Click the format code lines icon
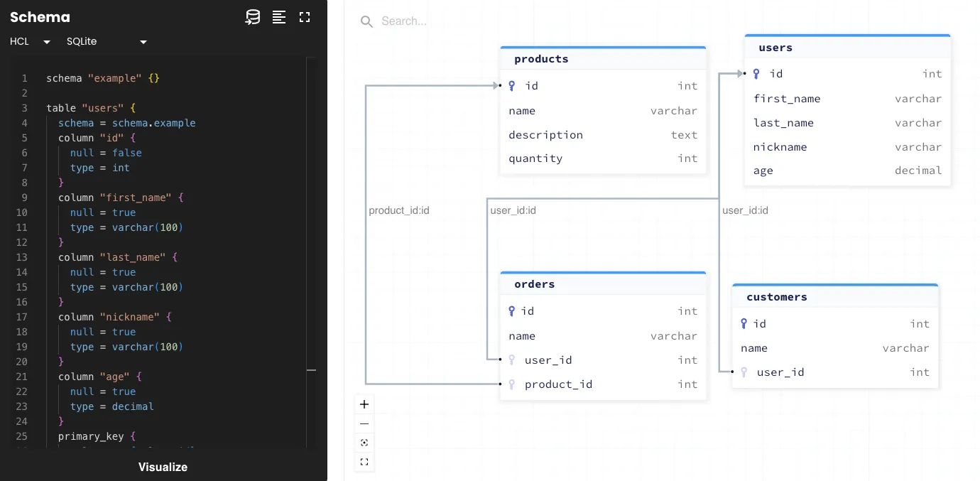The height and width of the screenshot is (481, 980). pyautogui.click(x=279, y=18)
